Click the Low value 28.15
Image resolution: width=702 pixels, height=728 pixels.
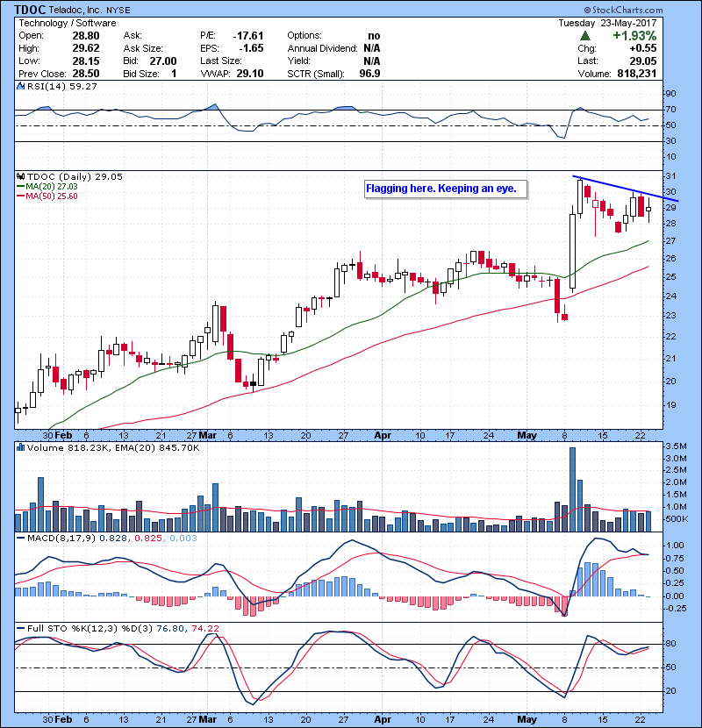(86, 61)
